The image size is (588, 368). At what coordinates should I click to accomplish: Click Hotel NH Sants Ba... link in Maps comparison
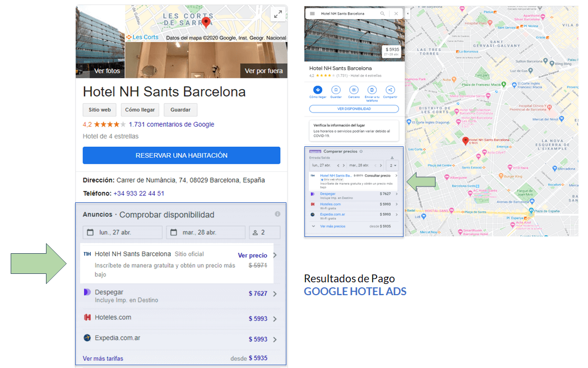336,175
